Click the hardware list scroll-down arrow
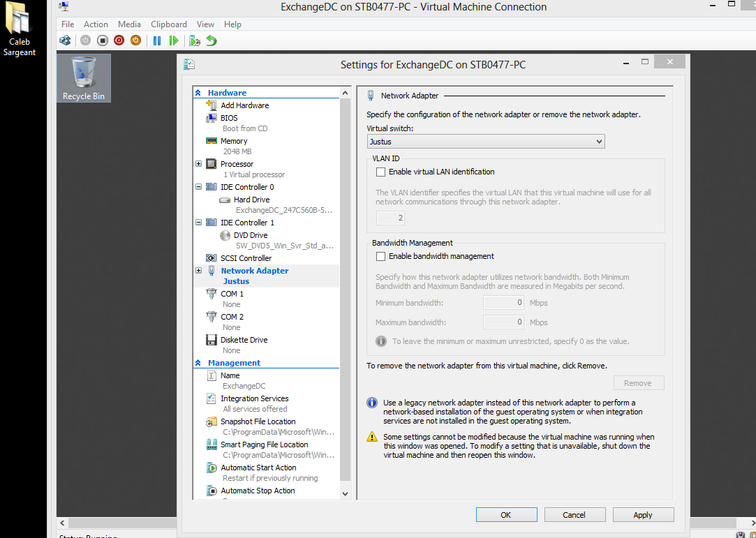This screenshot has height=538, width=756. (346, 493)
